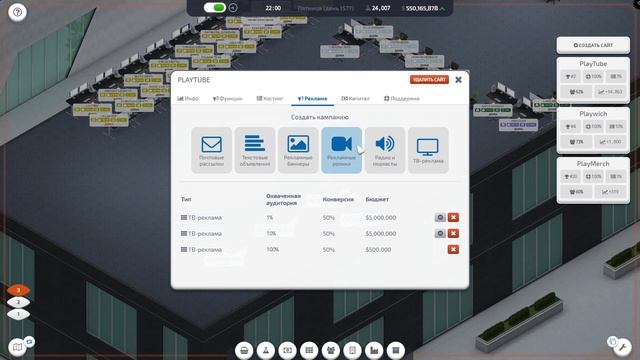Select floor 1 level button
Image resolution: width=640 pixels, height=360 pixels.
[x=18, y=314]
